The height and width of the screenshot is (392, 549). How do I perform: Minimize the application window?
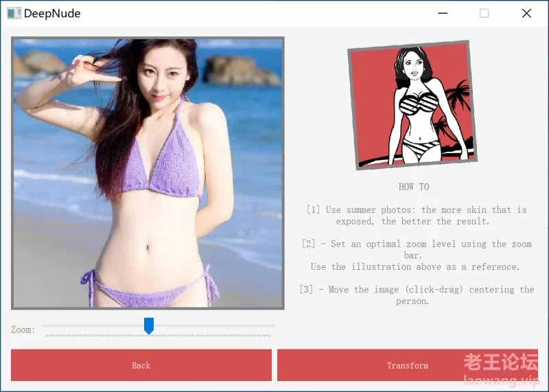point(443,13)
